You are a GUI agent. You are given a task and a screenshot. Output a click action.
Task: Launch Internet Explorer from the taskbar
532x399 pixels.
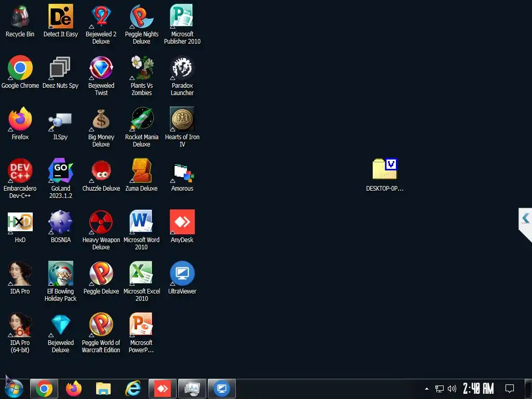point(133,389)
